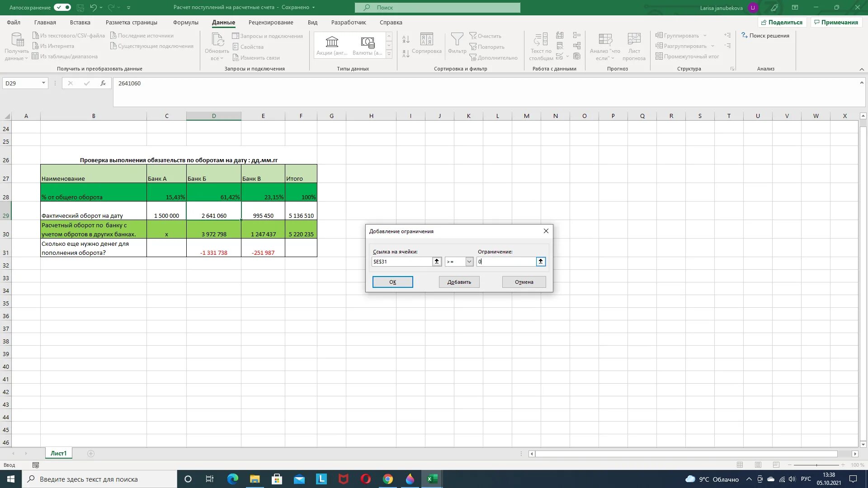Click sort descending Я-А icon
The image size is (868, 488).
pos(406,53)
